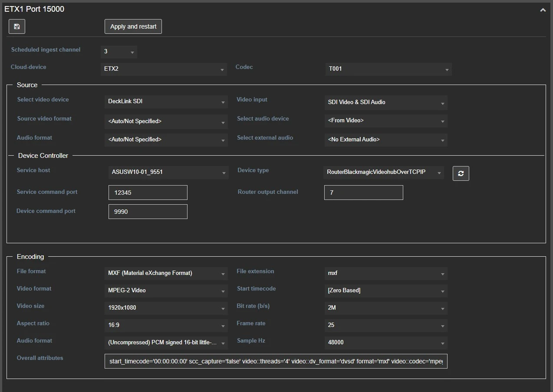Expand the Codec dropdown showing T001

388,69
